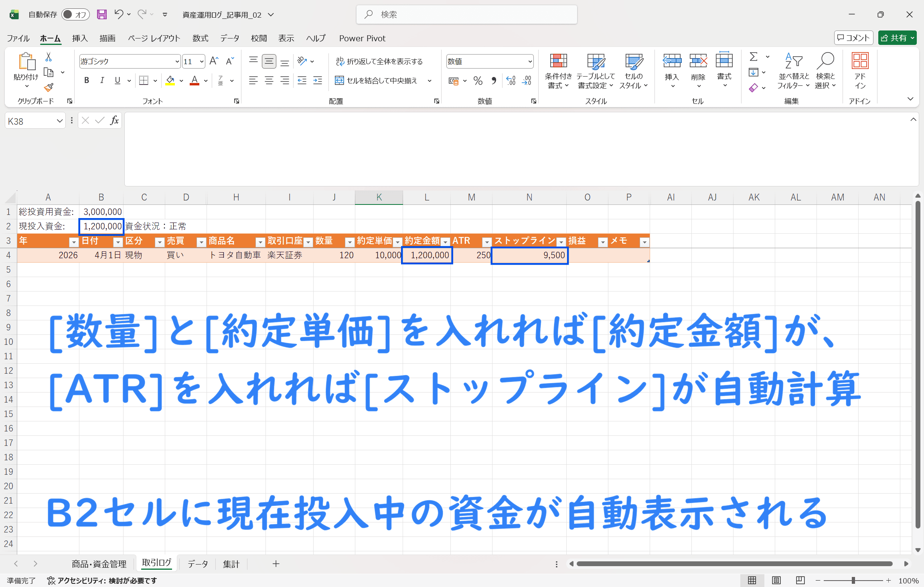Screen dimensions: 924x587
Task: Click the 共有 share button
Action: pos(897,38)
